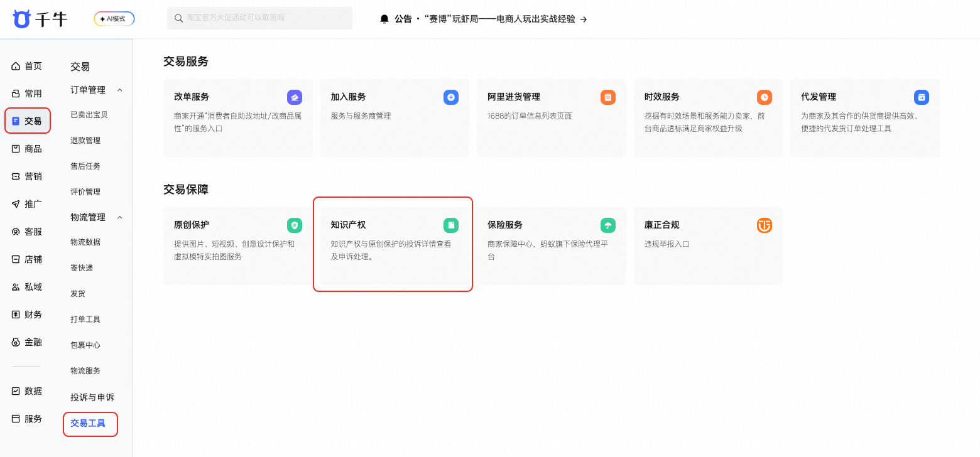Open the 投诉与申诉 section
The width and height of the screenshot is (980, 457).
[92, 397]
